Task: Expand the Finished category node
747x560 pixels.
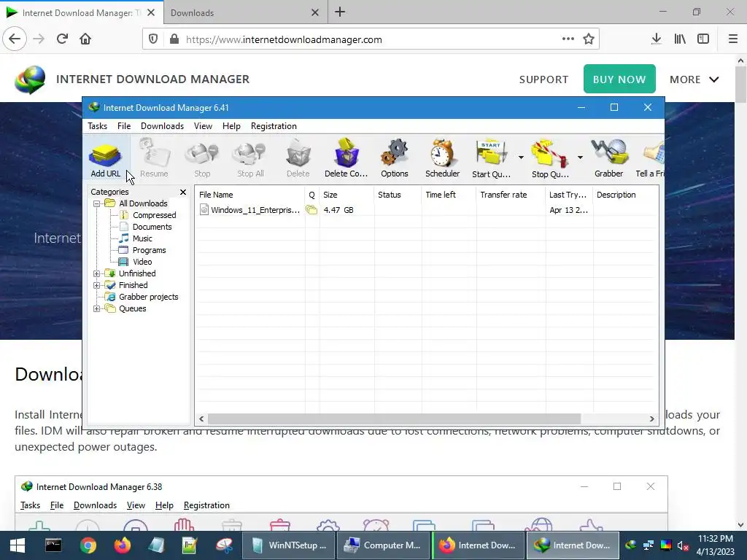Action: (97, 285)
